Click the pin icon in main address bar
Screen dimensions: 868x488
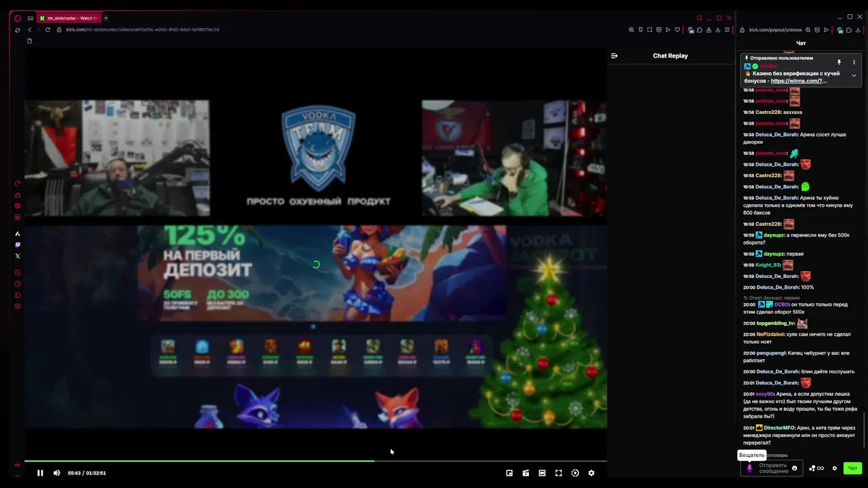641,30
